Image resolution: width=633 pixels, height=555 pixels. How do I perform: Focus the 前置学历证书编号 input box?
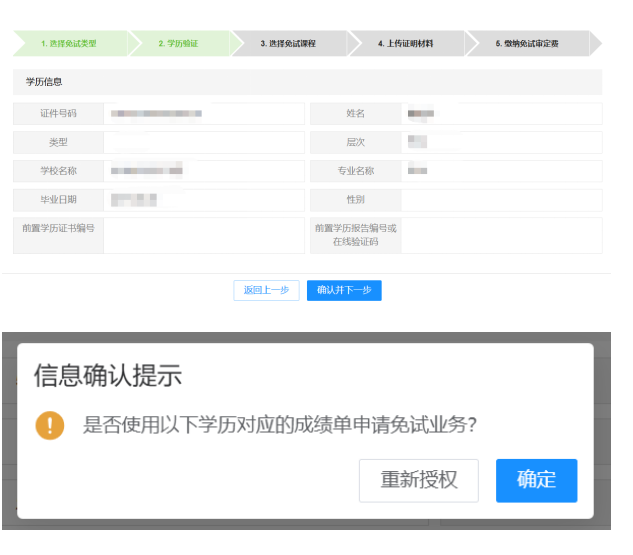point(203,235)
